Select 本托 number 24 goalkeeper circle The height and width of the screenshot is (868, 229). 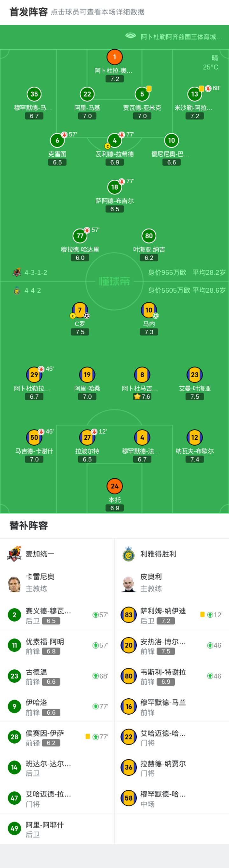coord(114,486)
